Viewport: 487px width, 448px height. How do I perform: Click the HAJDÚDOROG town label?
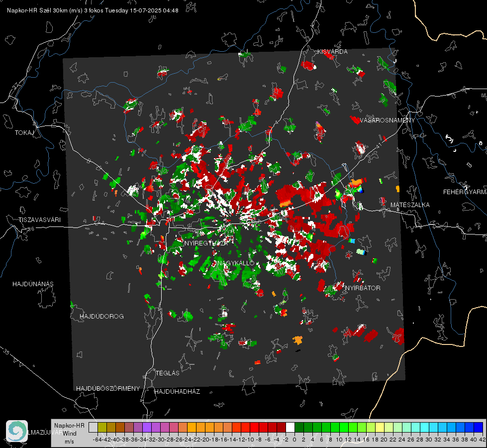(101, 317)
